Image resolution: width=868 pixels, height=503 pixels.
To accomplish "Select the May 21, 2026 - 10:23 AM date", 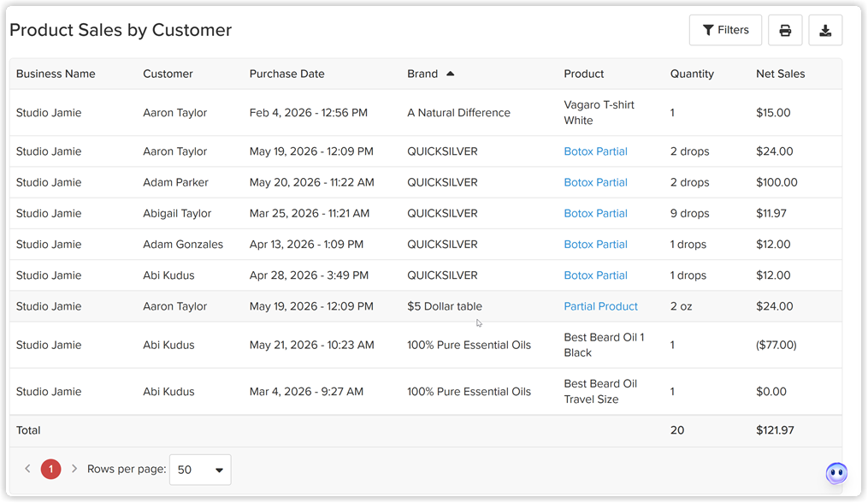I will click(311, 345).
